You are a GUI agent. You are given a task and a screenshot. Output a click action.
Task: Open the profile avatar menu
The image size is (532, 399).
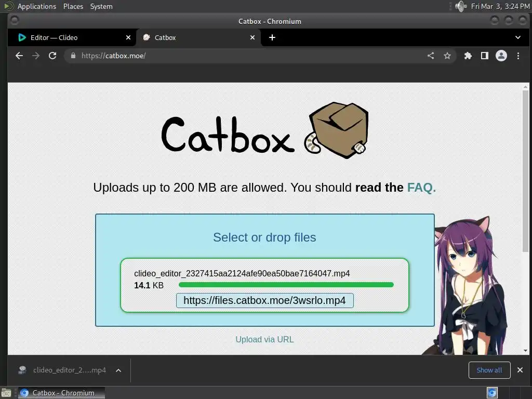pos(501,56)
